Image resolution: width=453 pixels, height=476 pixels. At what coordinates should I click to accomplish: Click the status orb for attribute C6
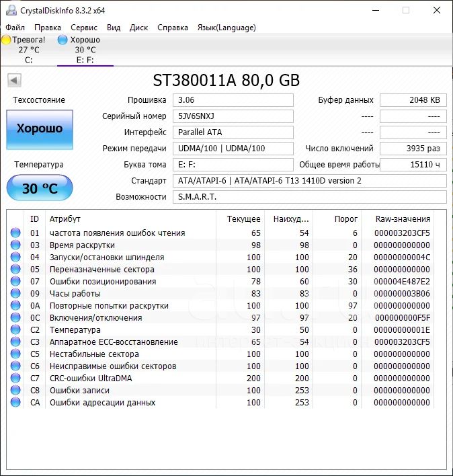click(15, 366)
